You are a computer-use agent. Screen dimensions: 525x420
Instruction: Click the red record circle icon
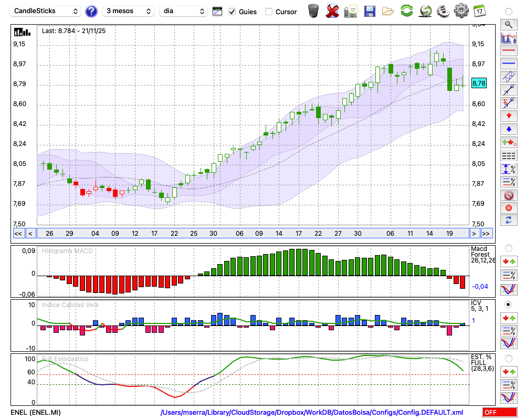509,208
